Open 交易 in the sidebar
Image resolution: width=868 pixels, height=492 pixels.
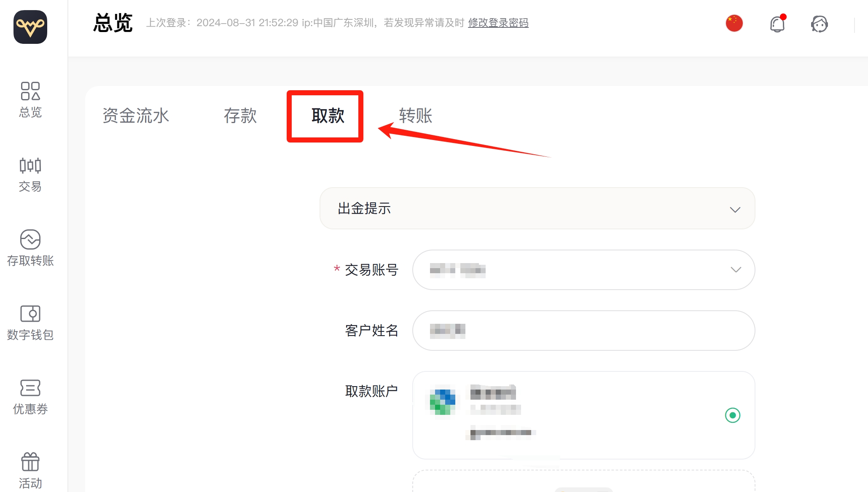(30, 175)
